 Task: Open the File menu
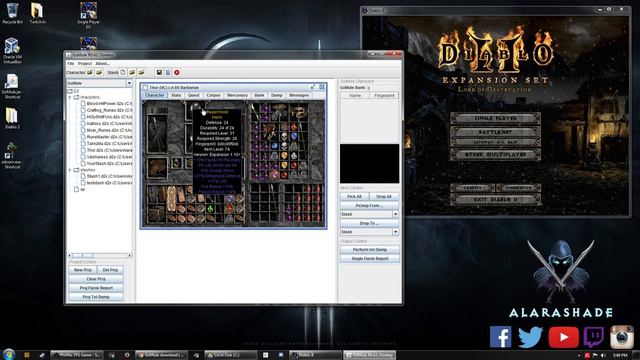(x=71, y=64)
